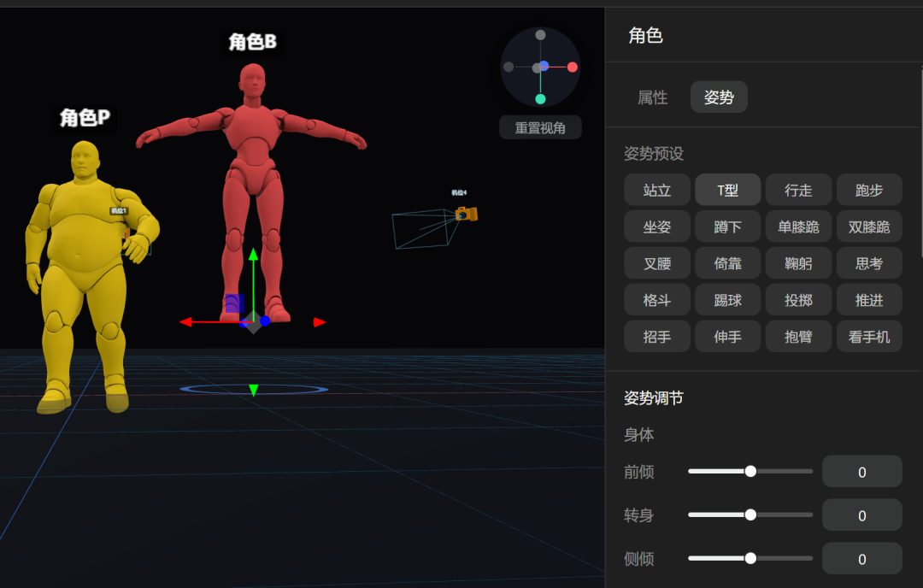Click the 角色P name label

tap(85, 118)
